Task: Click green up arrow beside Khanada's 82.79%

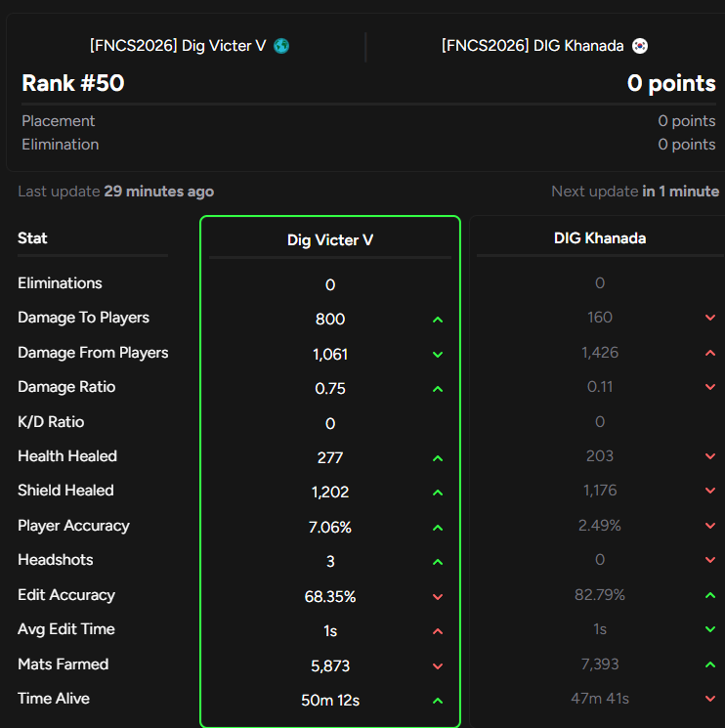Action: coord(710,595)
